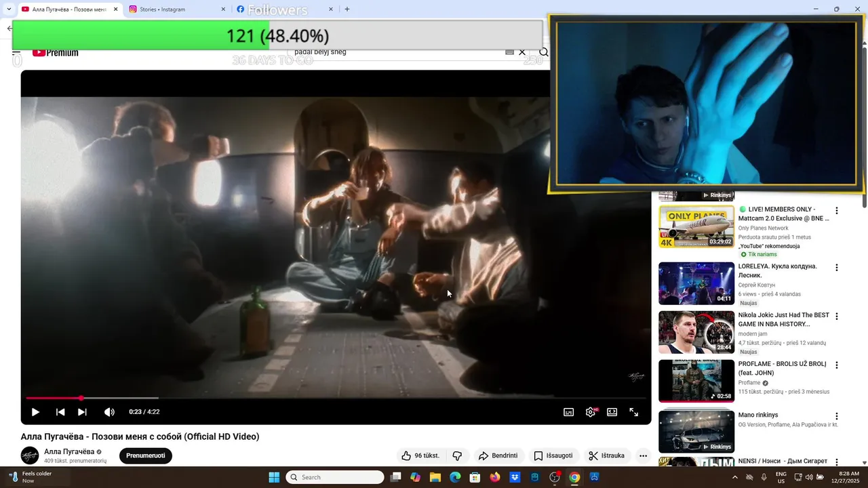
Task: Subscribe using the Prenumeruoti button
Action: [146, 455]
